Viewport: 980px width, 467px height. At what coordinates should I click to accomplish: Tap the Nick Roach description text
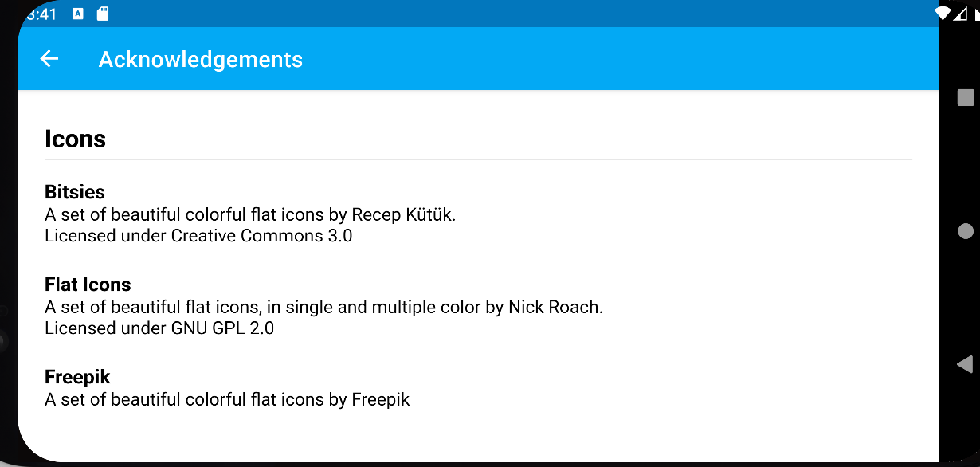323,307
